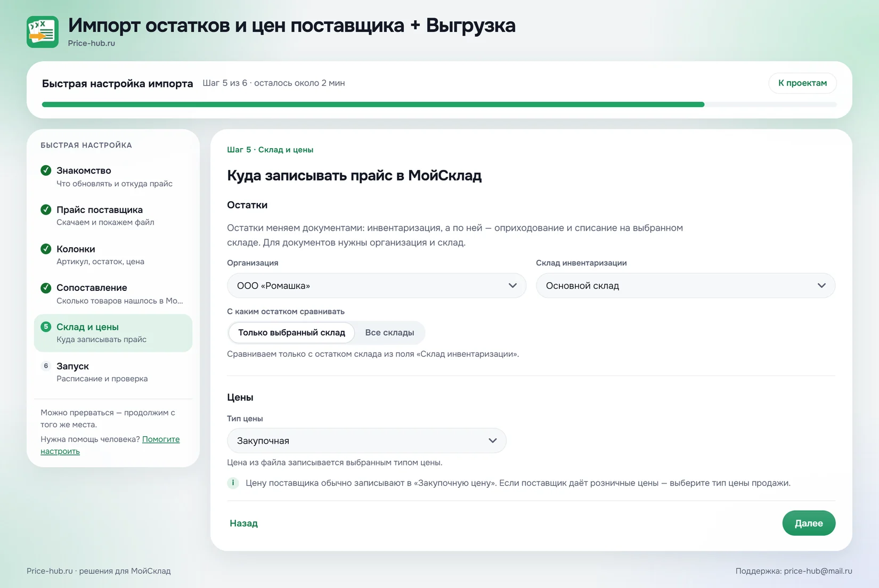Click the Остатки section heading
This screenshot has width=879, height=588.
click(x=247, y=205)
